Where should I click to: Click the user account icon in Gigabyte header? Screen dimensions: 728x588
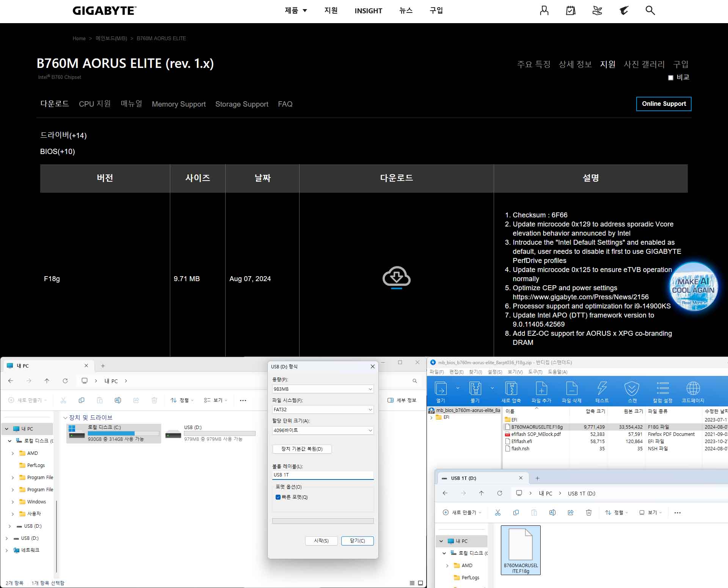544,11
